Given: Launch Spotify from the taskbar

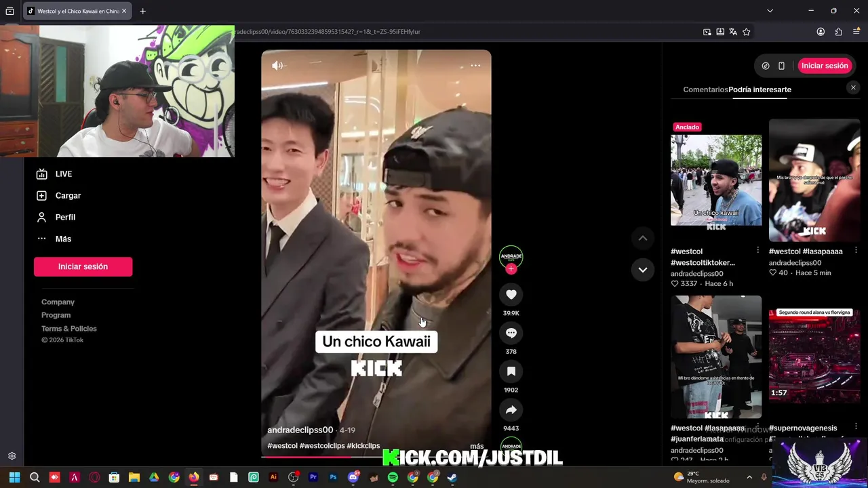Looking at the screenshot, I should click(393, 477).
